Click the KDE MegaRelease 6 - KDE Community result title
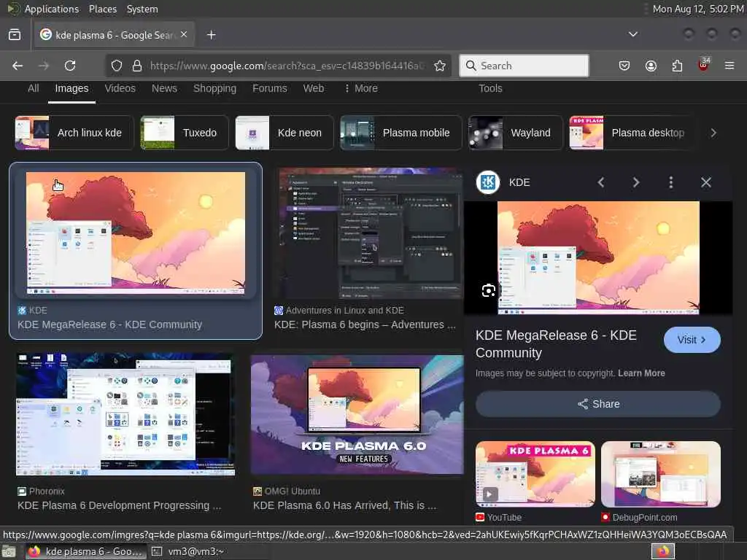Viewport: 747px width, 560px height. pos(110,324)
